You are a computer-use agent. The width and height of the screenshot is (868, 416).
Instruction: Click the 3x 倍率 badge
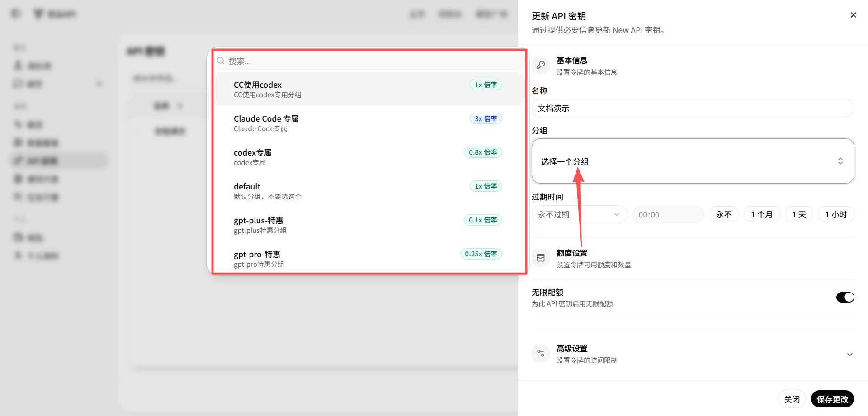coord(486,118)
